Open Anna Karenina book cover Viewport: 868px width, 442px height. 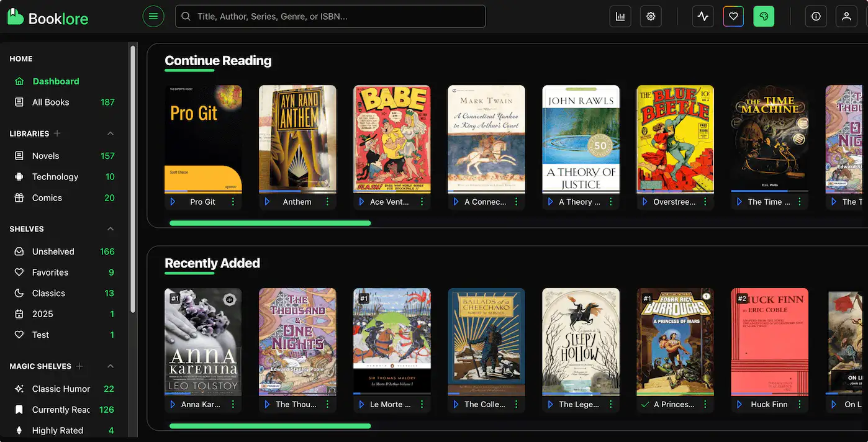click(x=203, y=341)
